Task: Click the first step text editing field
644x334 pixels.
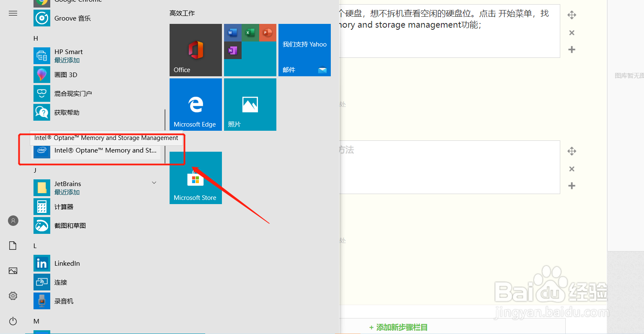Action: 449,31
